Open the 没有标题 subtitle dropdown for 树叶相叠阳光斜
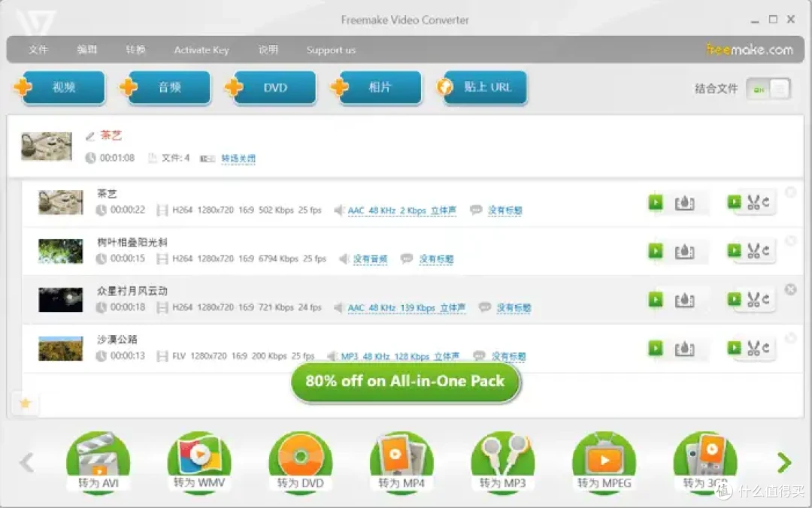The height and width of the screenshot is (508, 812). [436, 259]
